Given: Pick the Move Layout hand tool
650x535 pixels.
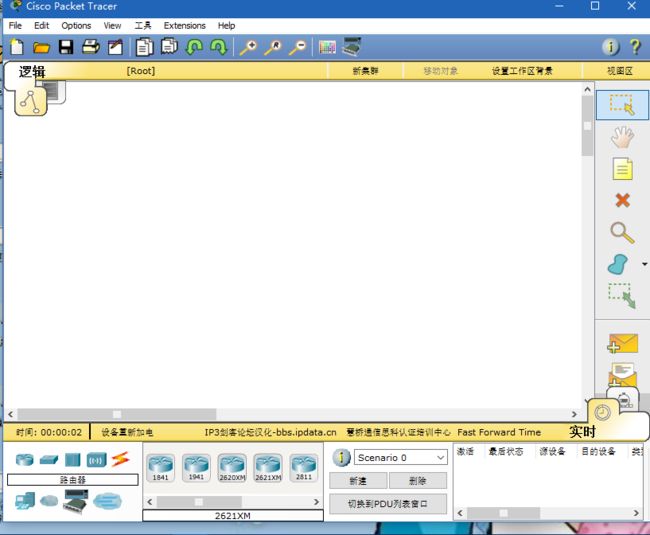Looking at the screenshot, I should click(622, 137).
